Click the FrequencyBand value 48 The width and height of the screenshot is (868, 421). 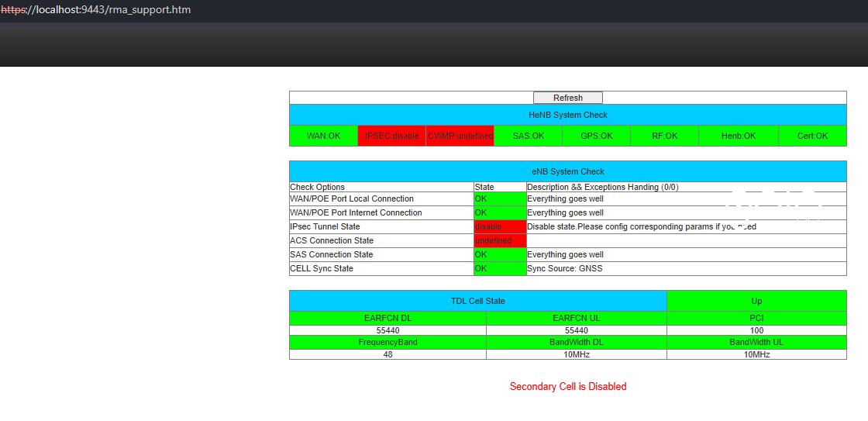[x=387, y=354]
